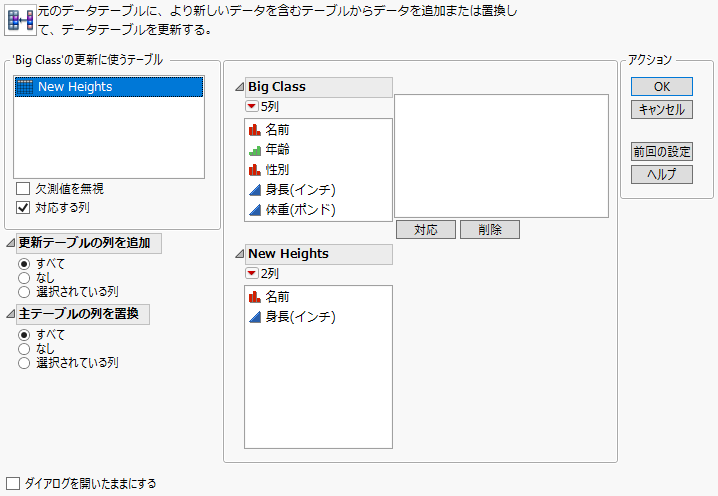Select なし under 更新テーブルの列を追加
The width and height of the screenshot is (718, 496).
tap(24, 277)
